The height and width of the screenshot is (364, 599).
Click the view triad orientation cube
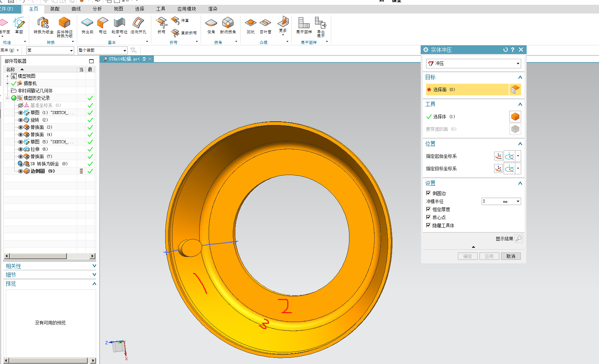pos(118,346)
